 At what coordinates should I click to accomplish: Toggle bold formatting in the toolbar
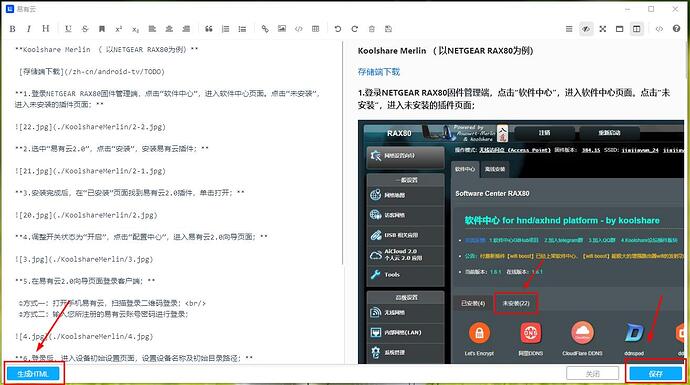tap(12, 29)
